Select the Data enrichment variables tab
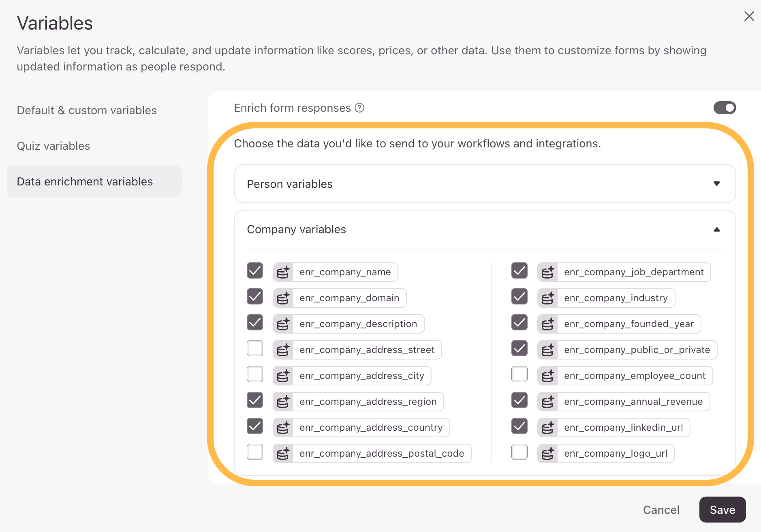Screen dimensions: 761x532 tap(85, 181)
